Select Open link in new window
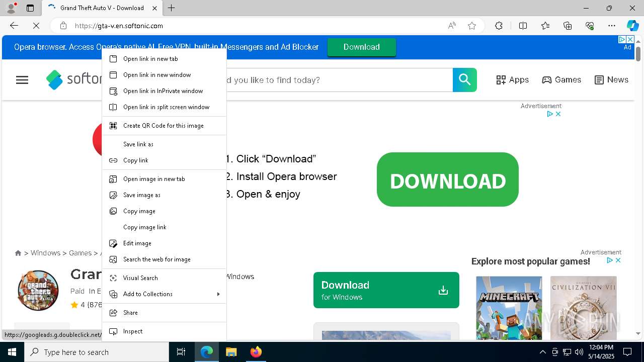Screen dimensions: 644x362 pos(164,75)
